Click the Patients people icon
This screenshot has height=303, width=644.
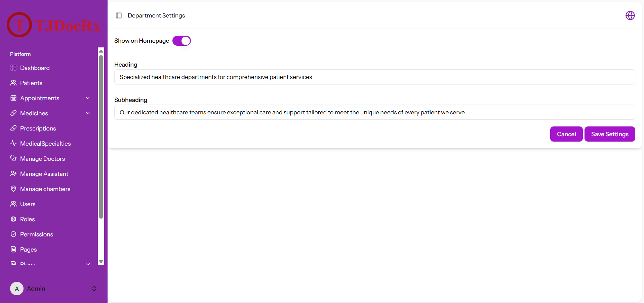click(x=13, y=83)
